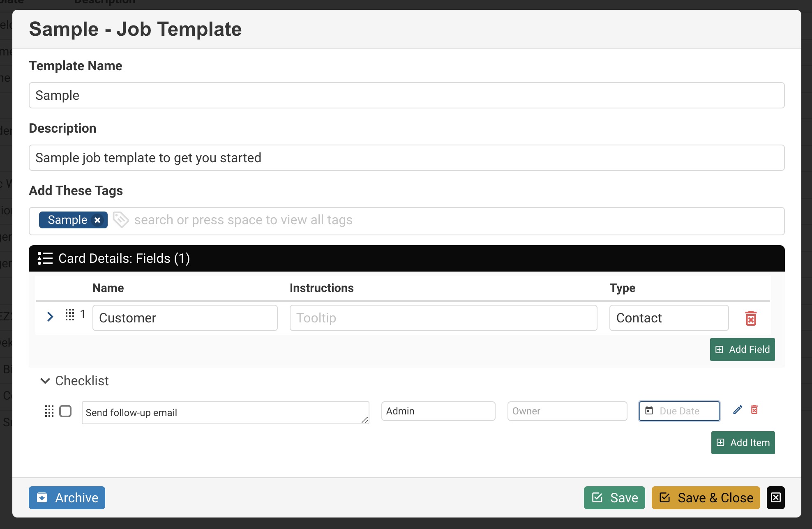Click the Add Field button
The width and height of the screenshot is (812, 529).
[742, 349]
